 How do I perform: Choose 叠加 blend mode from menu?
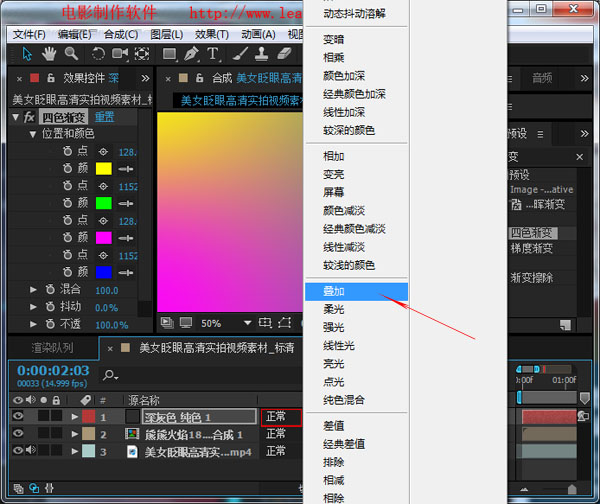(x=356, y=291)
